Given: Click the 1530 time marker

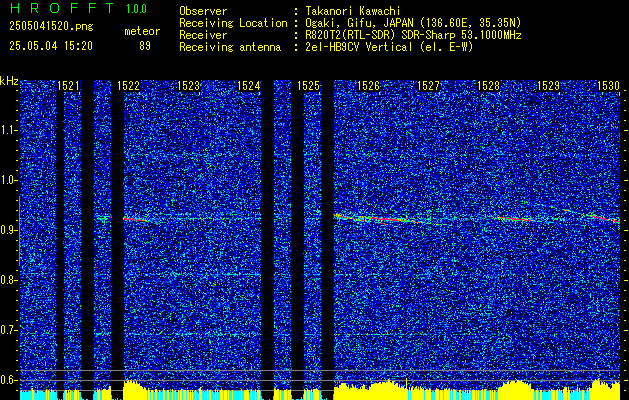Looking at the screenshot, I should click(609, 86).
